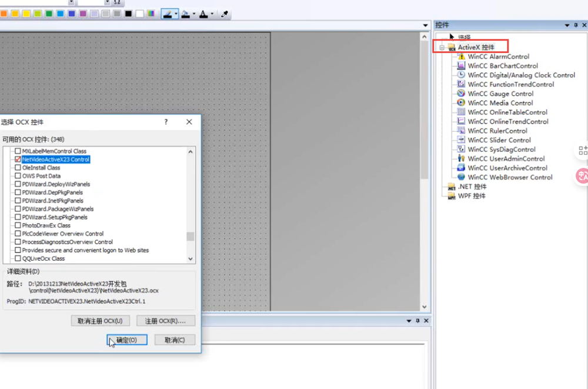Collapse the ActiveX 控件 tree node
The image size is (588, 389).
(x=442, y=47)
